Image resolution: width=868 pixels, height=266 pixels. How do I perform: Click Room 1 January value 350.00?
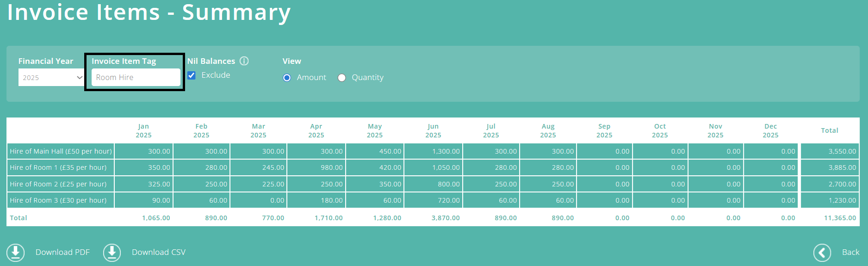pos(159,167)
